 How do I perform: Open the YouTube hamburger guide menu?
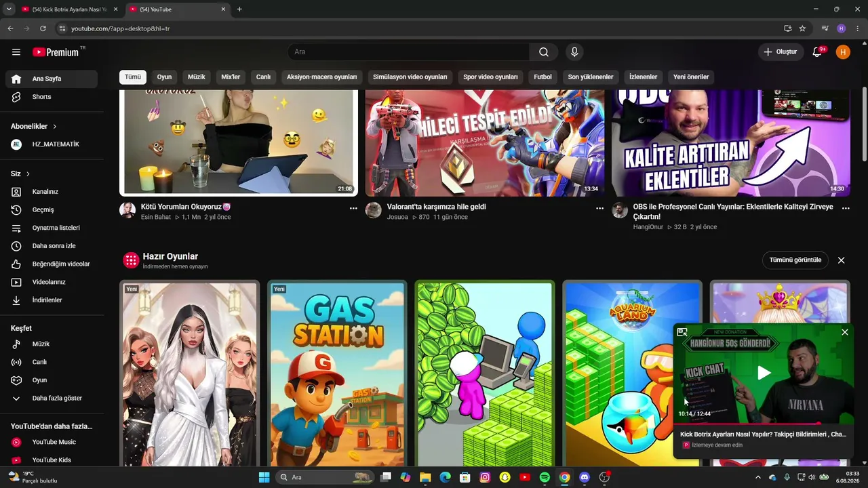point(16,52)
